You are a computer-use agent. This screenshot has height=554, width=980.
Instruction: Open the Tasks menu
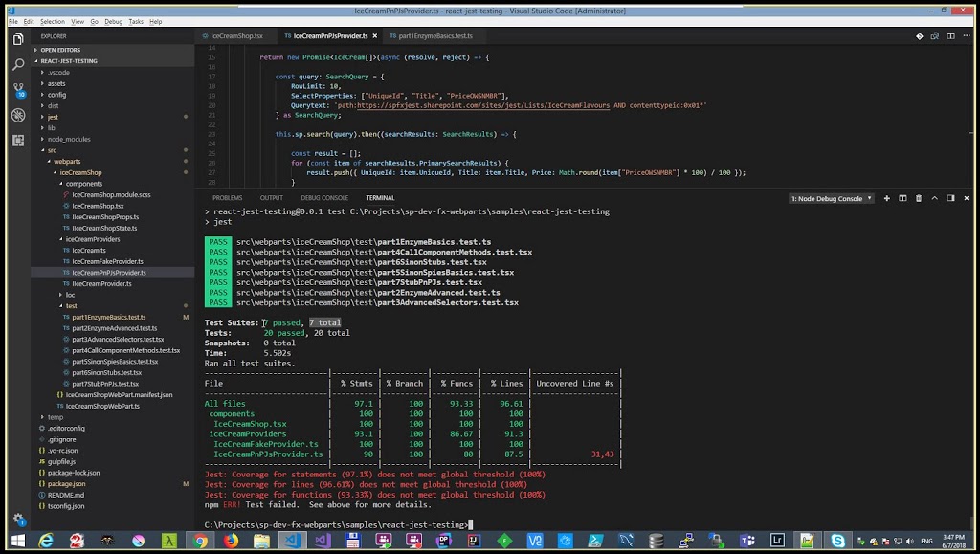click(x=136, y=22)
